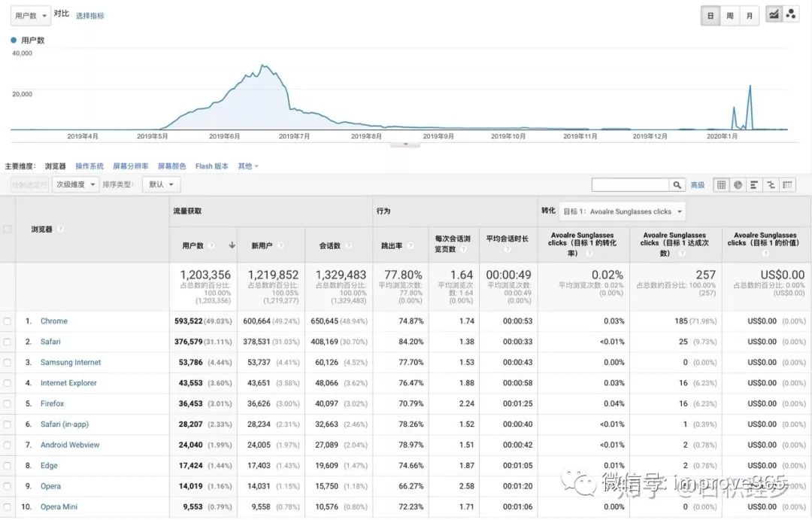Check the Firefox row checkbox
The width and height of the screenshot is (812, 520).
pos(8,404)
